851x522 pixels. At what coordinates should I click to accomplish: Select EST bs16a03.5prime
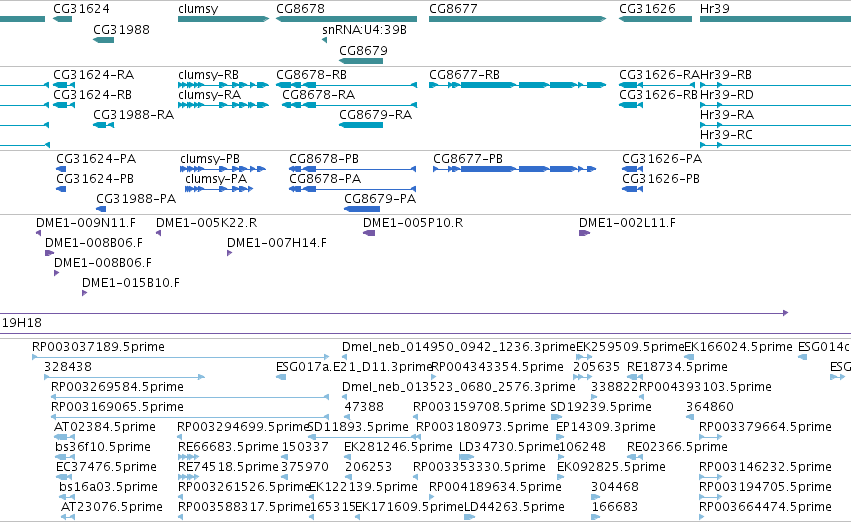[x=109, y=487]
